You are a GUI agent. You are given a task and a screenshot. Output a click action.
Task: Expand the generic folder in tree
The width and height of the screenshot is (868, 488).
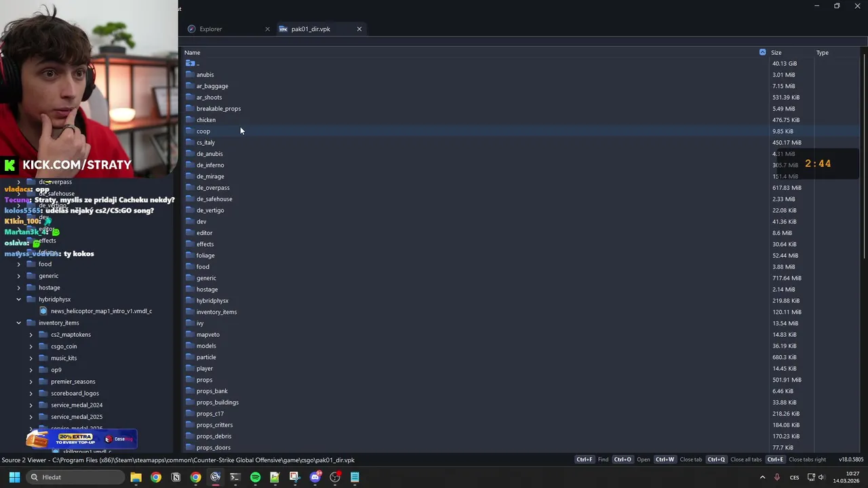19,276
